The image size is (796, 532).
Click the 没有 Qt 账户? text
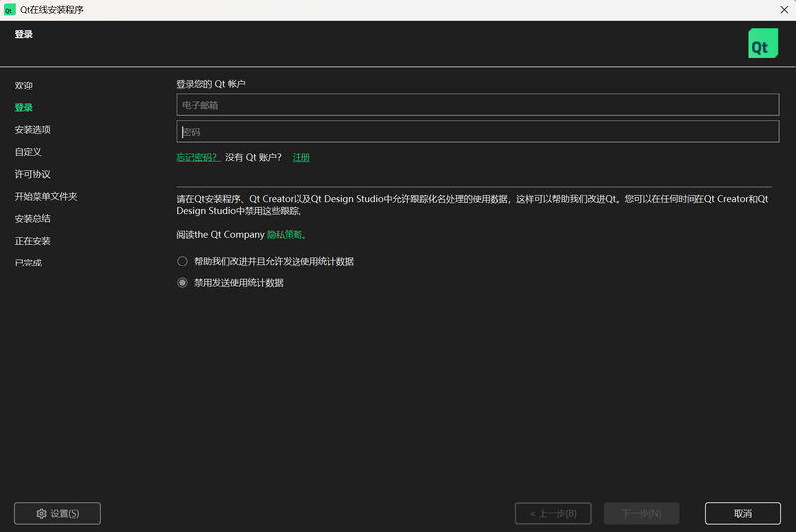point(253,158)
